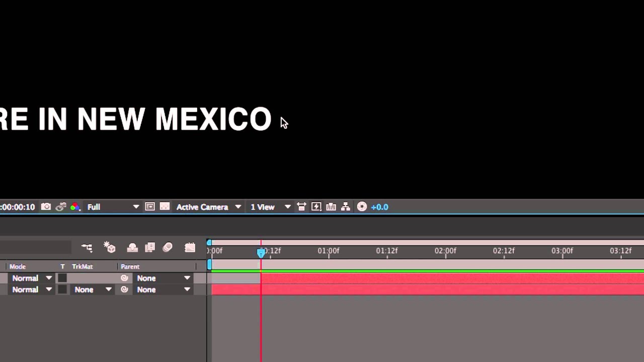The image size is (644, 362).
Task: Open the second layer's TrkMat None dropdown
Action: (x=93, y=290)
